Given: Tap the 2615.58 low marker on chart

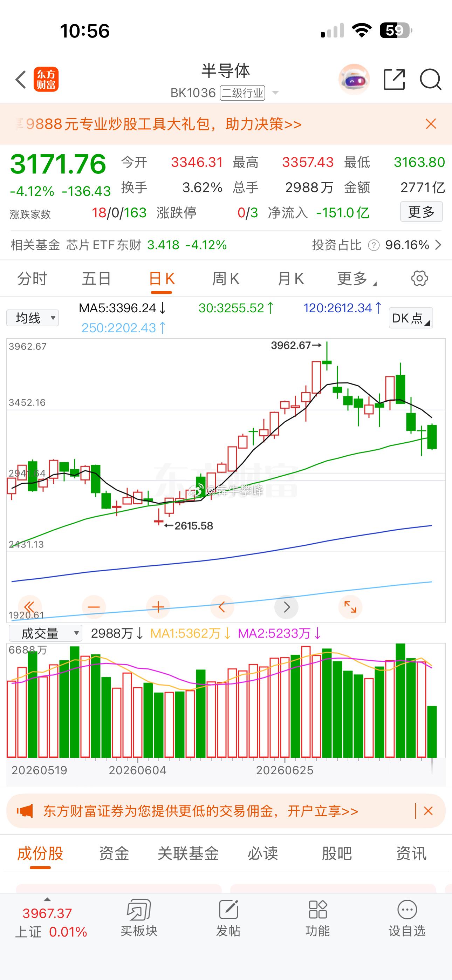Looking at the screenshot, I should point(189,526).
